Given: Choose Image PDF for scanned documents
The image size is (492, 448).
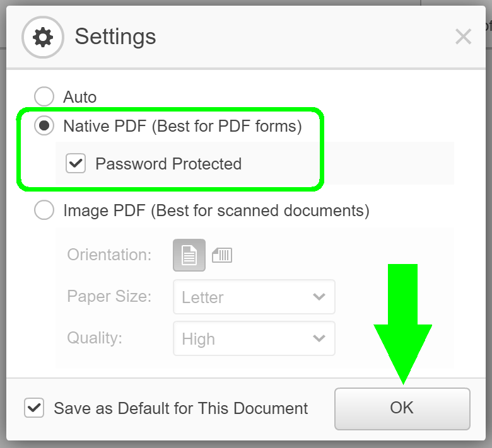Looking at the screenshot, I should pyautogui.click(x=44, y=210).
